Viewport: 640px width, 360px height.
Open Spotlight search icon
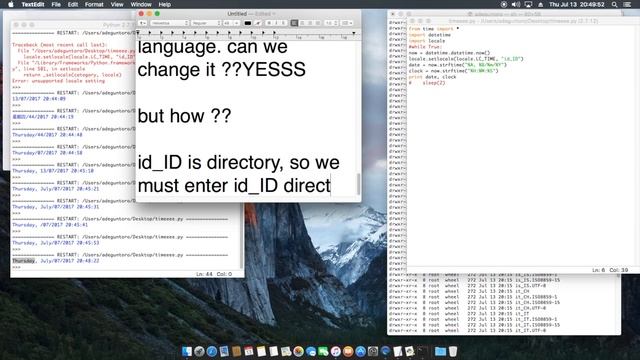coord(614,4)
